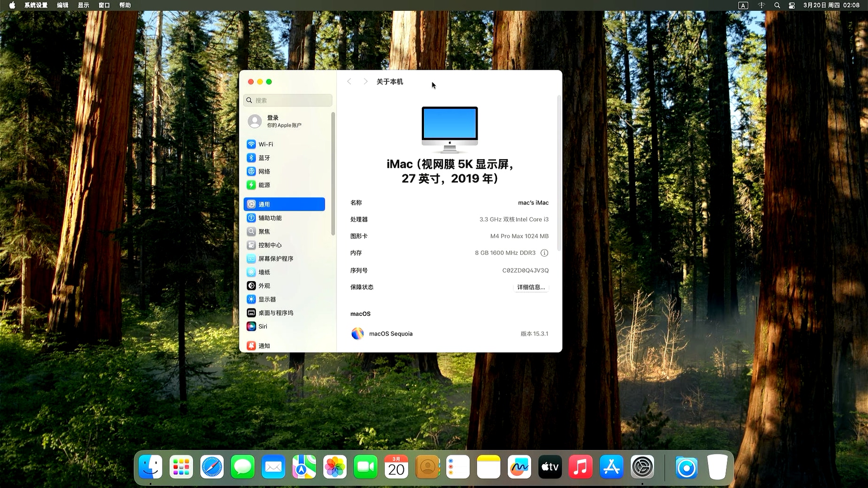Click the 版本 15.3.1 text

point(534,334)
